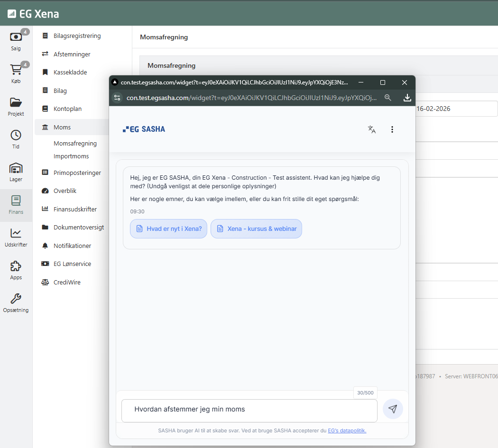This screenshot has width=498, height=448.
Task: Open Kontoplan from the side menu
Action: click(67, 109)
